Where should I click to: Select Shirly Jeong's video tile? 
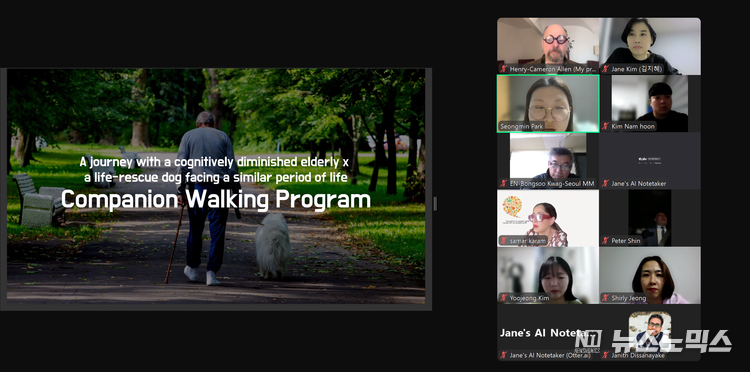pyautogui.click(x=650, y=275)
